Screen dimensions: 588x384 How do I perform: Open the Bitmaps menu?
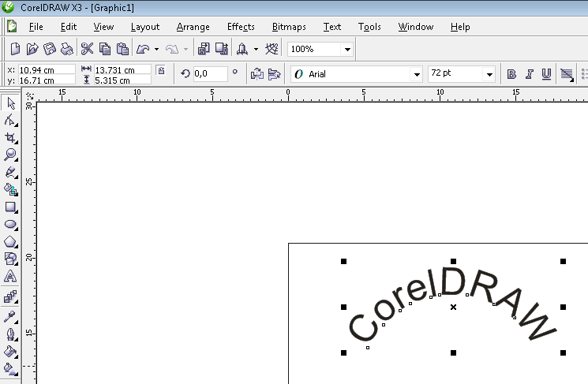click(289, 27)
